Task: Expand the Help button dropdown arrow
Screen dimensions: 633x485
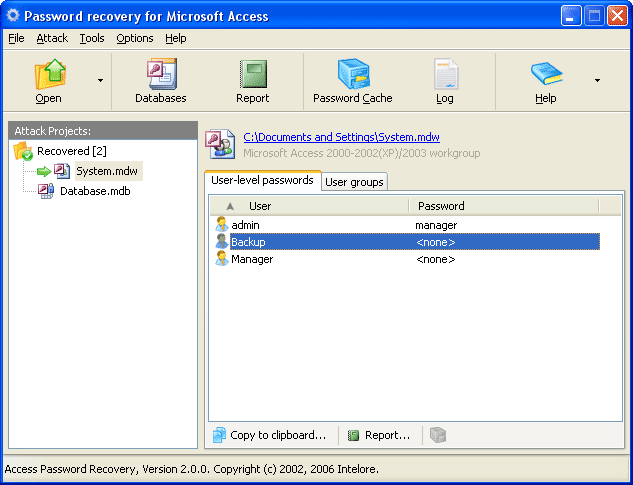Action: 597,80
